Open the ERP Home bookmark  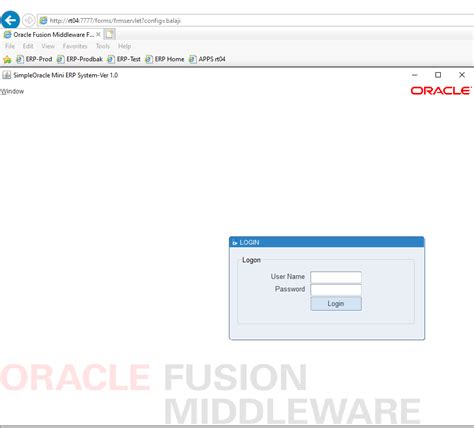click(x=165, y=59)
